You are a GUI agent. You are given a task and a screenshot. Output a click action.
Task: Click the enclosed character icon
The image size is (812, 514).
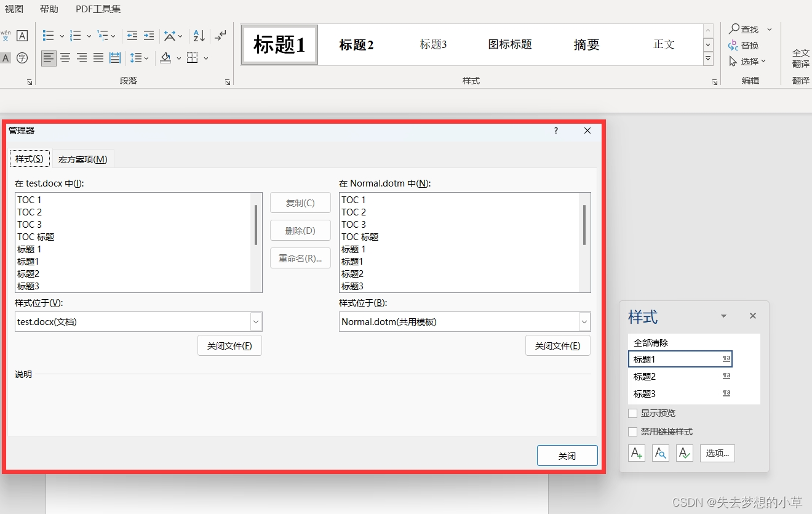(22, 58)
